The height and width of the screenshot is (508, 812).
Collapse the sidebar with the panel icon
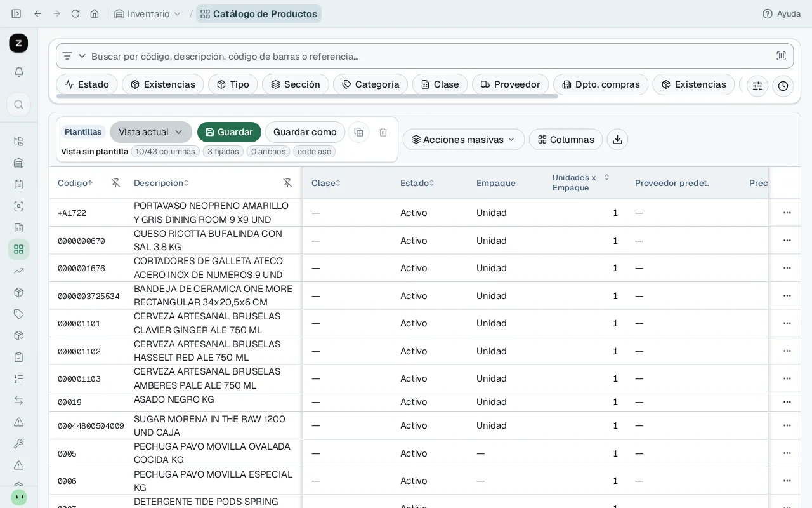point(16,14)
